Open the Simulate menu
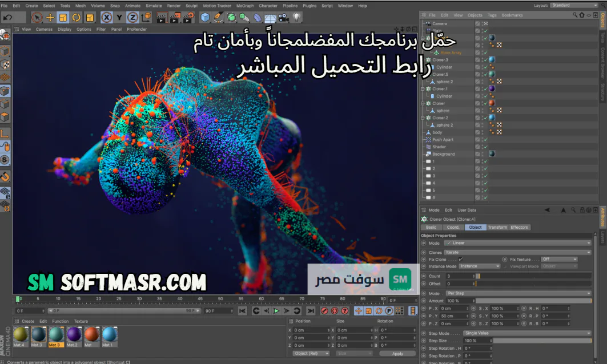Screen dimensions: 607x364 [154, 6]
